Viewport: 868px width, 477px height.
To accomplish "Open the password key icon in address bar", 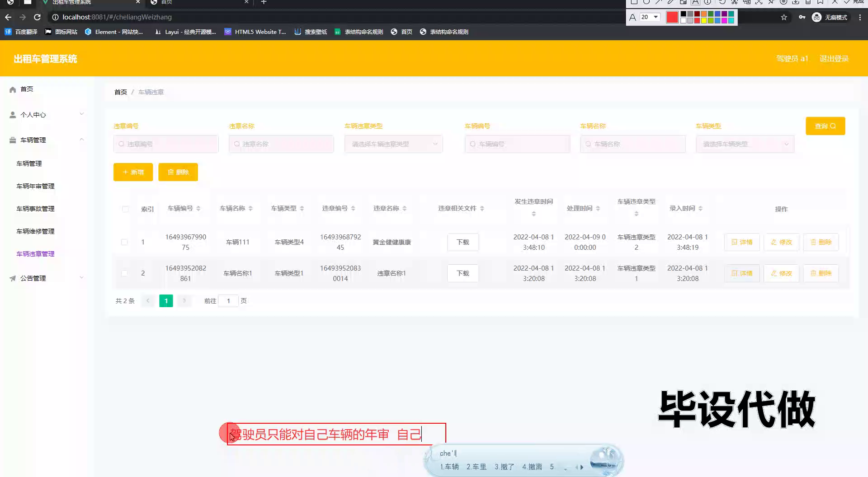I will (802, 17).
